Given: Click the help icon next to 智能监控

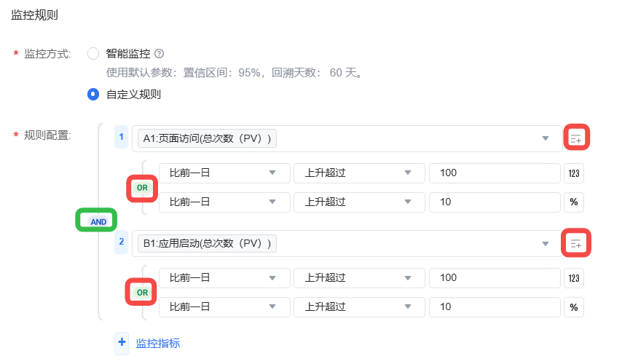Looking at the screenshot, I should tap(159, 54).
